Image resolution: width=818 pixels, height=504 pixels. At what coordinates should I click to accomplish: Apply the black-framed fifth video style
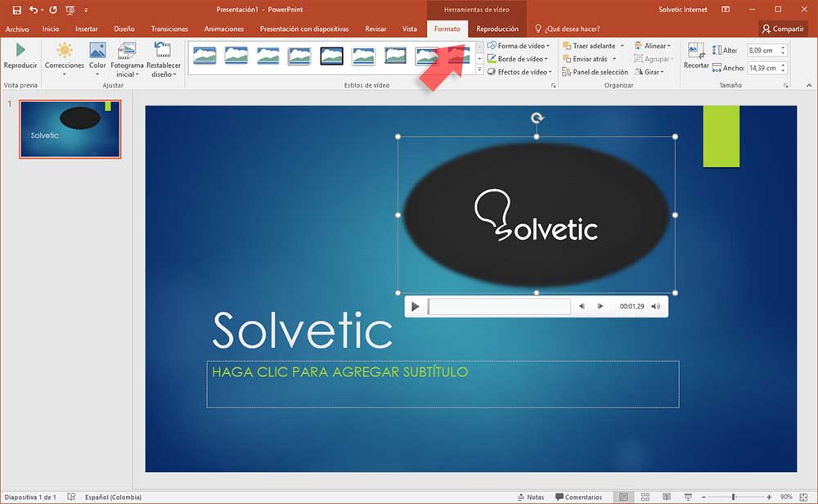click(332, 56)
